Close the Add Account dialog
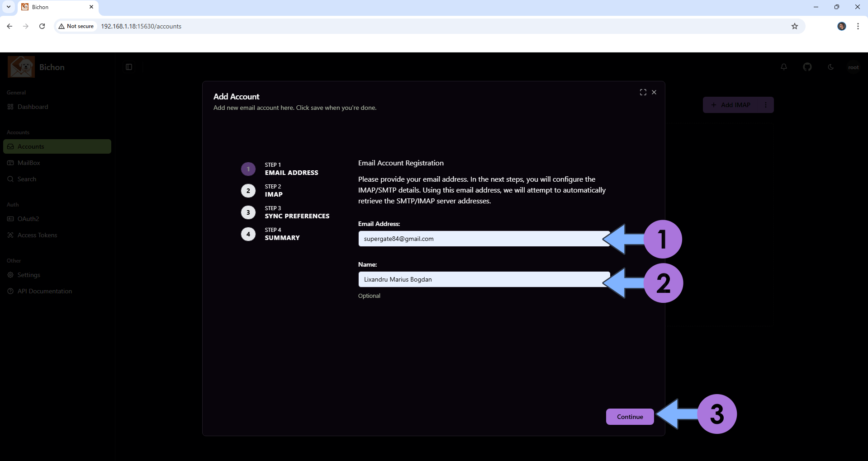 tap(654, 92)
